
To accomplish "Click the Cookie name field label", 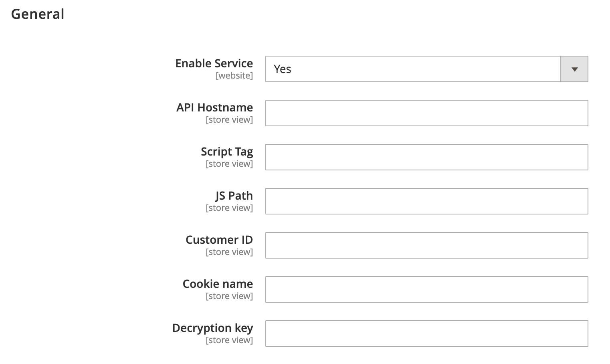I will click(x=217, y=283).
